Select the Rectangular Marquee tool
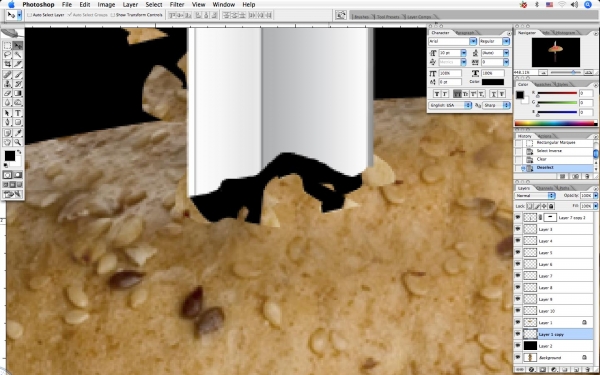Screen dimensions: 600x375 click(x=8, y=46)
